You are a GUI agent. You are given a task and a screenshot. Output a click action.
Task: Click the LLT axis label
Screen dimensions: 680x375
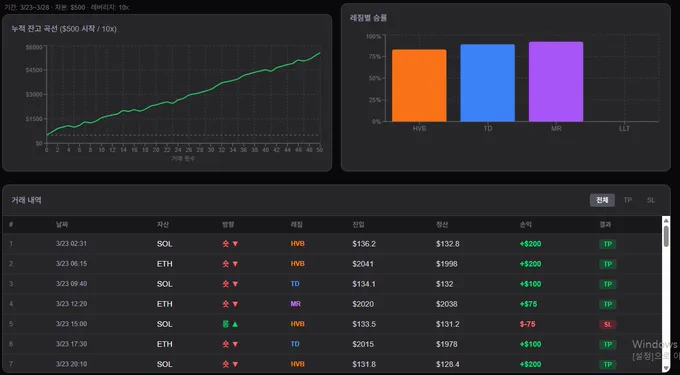point(624,129)
